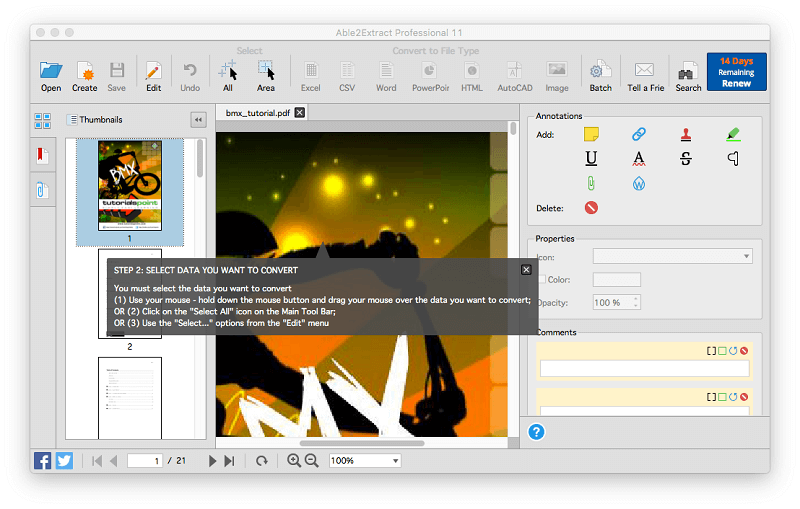Click the red delete icon on first comment
800x509 pixels.
pyautogui.click(x=744, y=350)
